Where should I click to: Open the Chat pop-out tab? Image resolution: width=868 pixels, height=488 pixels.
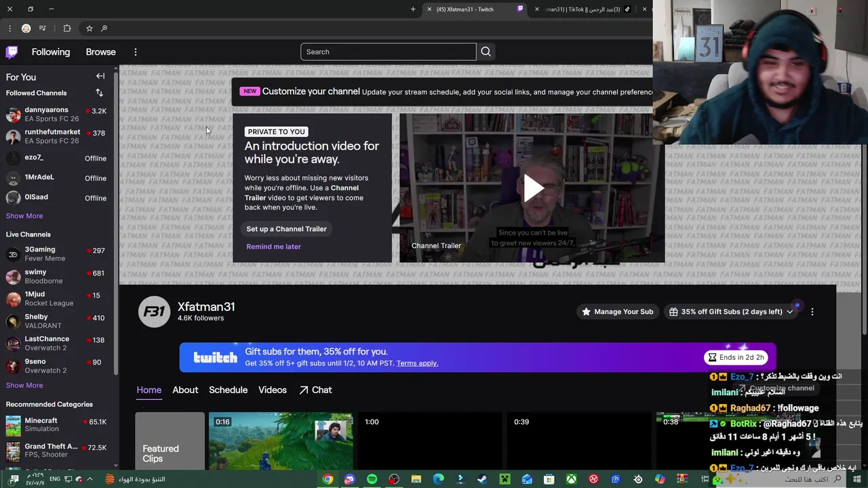point(315,390)
